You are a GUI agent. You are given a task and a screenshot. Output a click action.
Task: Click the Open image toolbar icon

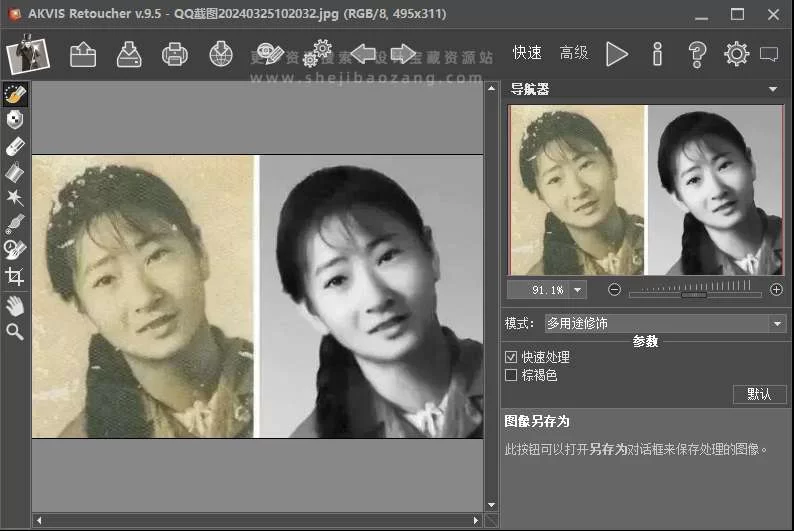click(x=83, y=54)
